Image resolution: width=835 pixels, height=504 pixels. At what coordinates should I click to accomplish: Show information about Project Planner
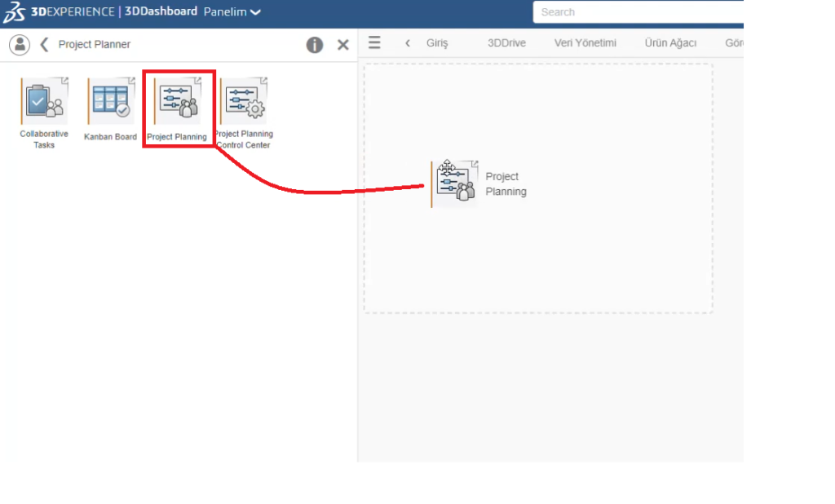315,45
